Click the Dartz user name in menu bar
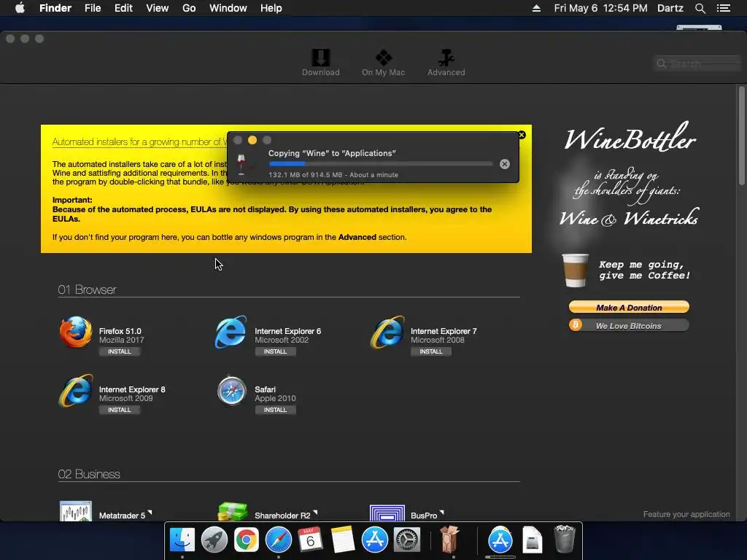This screenshot has width=747, height=560. pos(670,8)
